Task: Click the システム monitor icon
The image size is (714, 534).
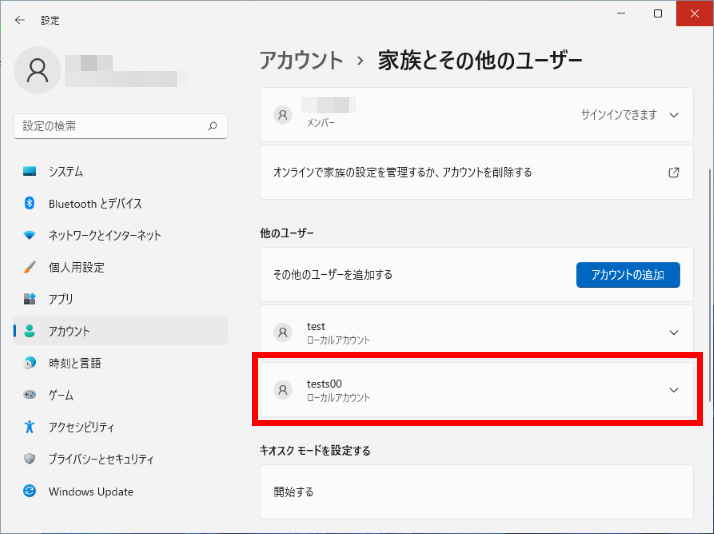Action: tap(30, 172)
